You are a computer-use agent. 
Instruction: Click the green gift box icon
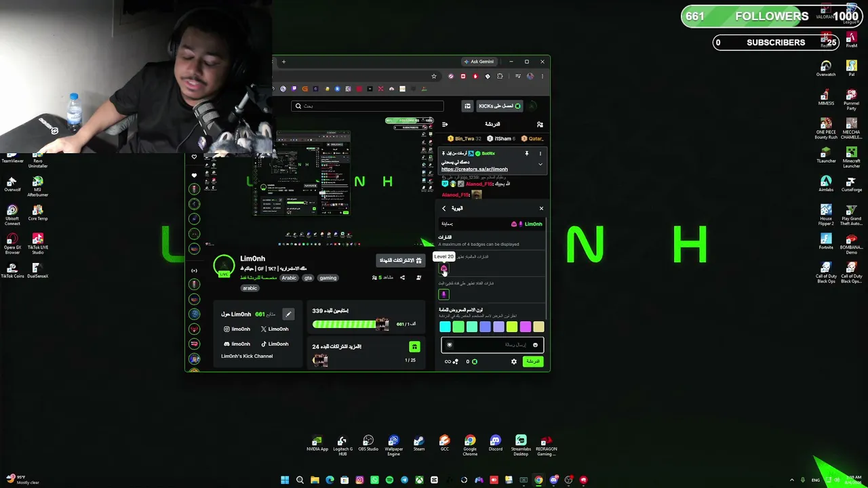click(x=414, y=347)
